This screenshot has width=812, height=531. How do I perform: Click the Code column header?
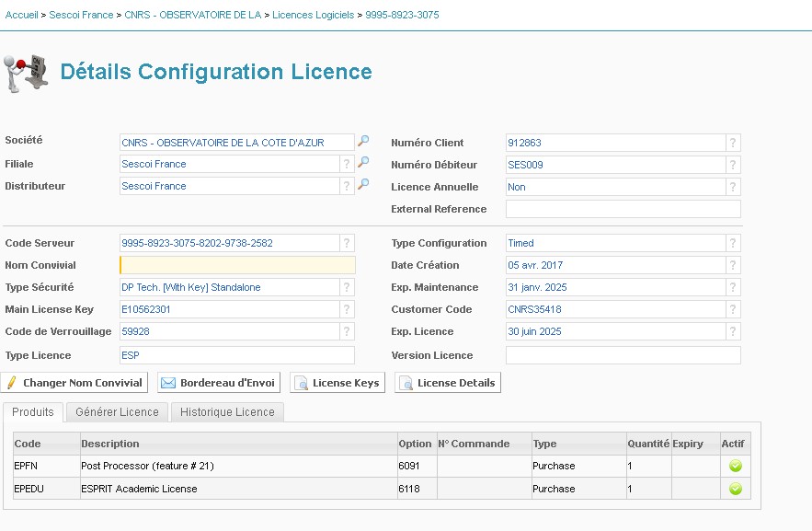[47, 444]
